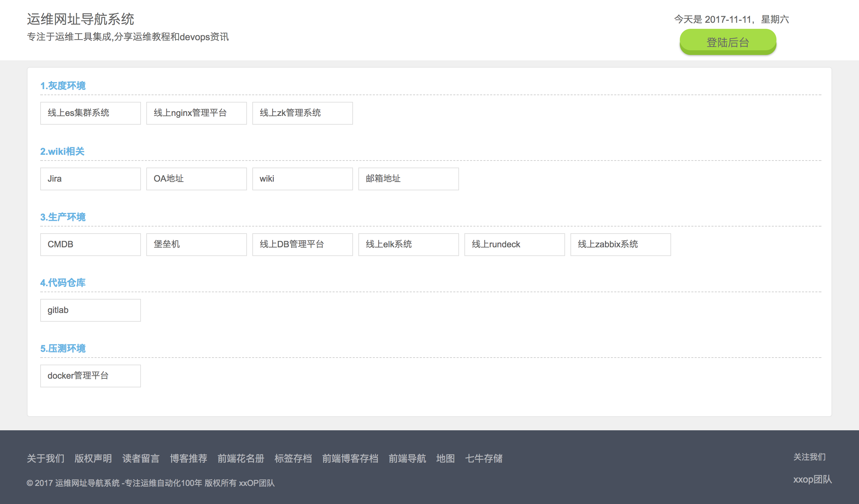The width and height of the screenshot is (859, 504).
Task: Click 线上zabbix系统 link
Action: (x=620, y=245)
